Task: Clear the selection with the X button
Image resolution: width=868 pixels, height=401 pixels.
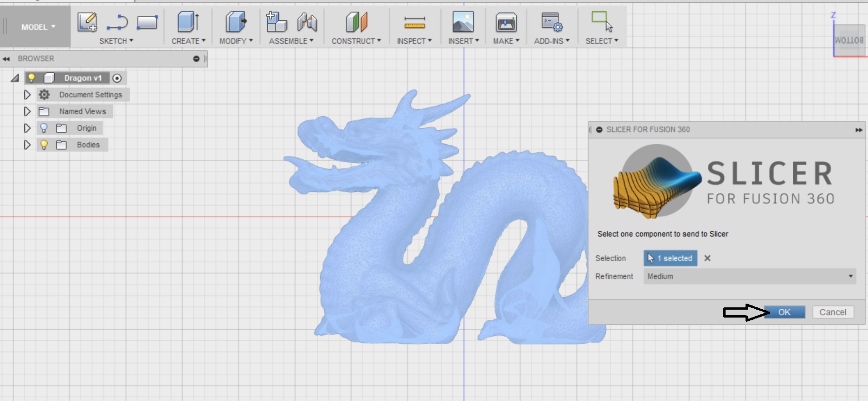Action: pyautogui.click(x=707, y=258)
